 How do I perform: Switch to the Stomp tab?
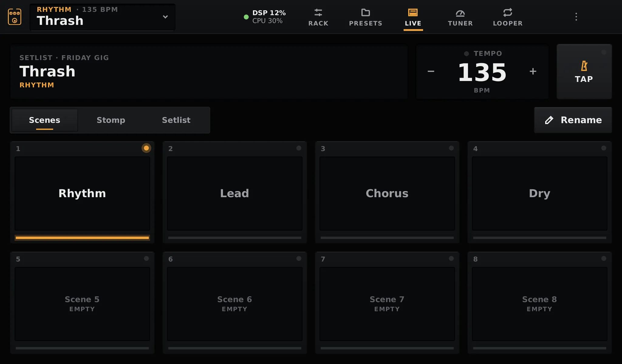[111, 120]
